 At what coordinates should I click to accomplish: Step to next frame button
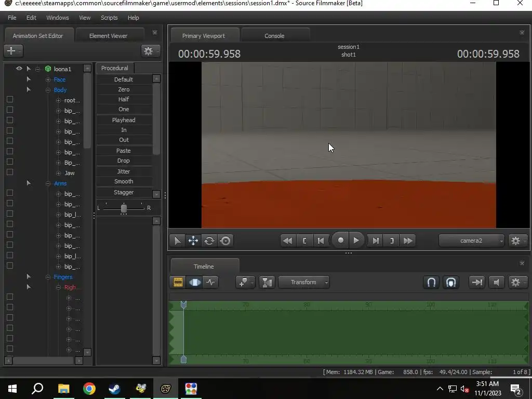[376, 241]
